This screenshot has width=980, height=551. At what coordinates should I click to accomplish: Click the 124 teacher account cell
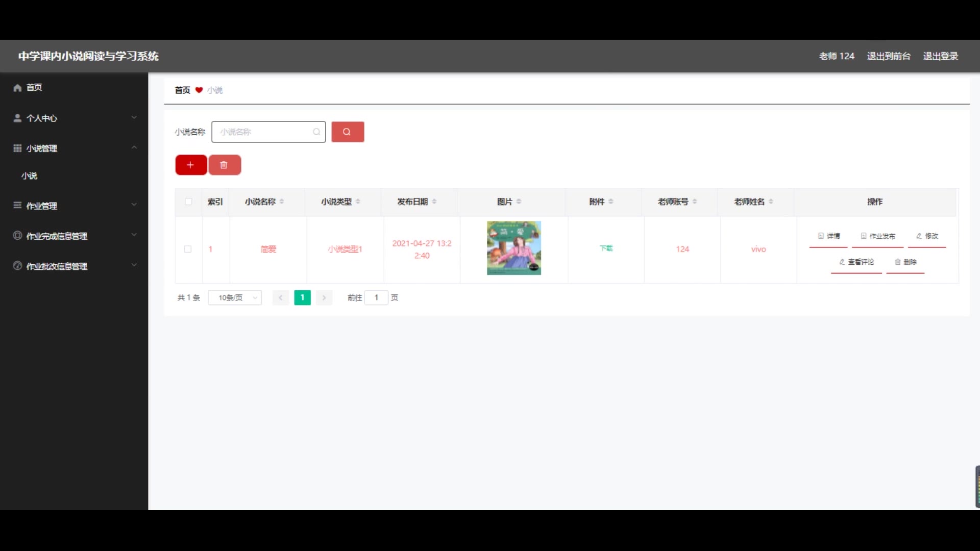tap(682, 249)
